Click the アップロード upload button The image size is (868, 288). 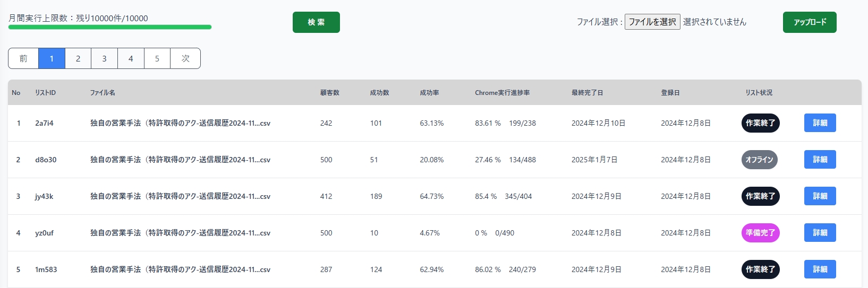809,22
